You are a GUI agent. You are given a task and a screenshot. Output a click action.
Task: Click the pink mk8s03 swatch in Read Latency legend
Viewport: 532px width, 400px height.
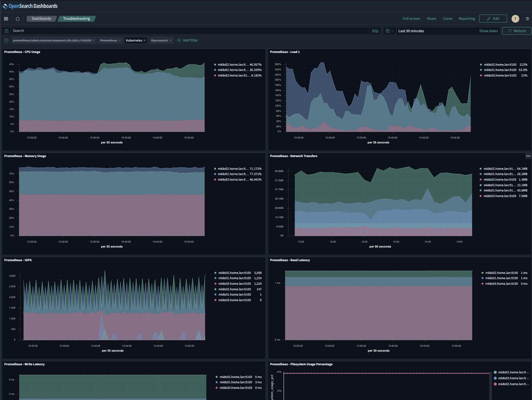(x=482, y=284)
